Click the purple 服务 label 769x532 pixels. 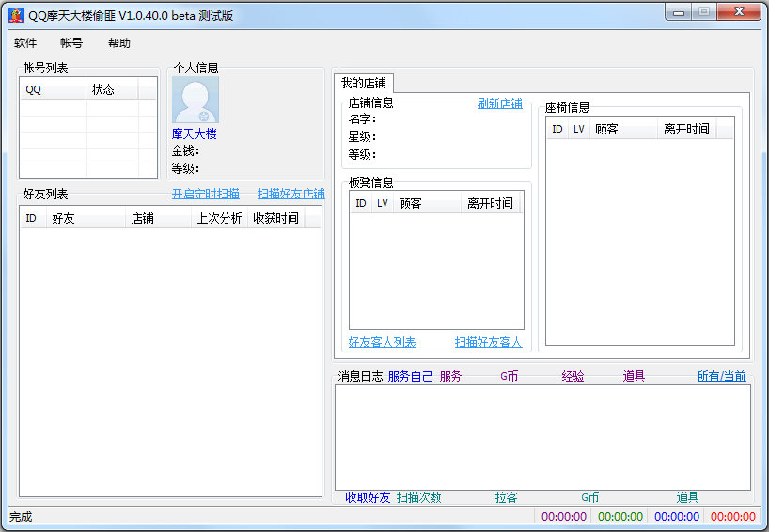[x=450, y=376]
